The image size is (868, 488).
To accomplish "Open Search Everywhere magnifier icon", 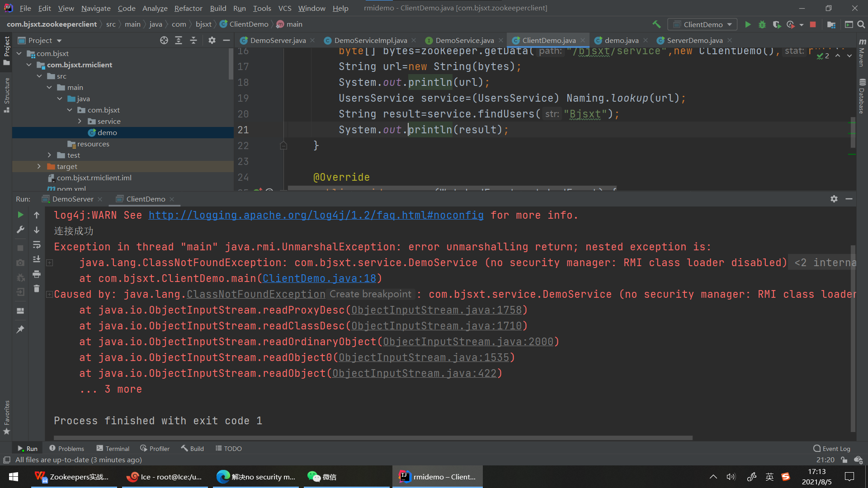I will pyautogui.click(x=861, y=24).
